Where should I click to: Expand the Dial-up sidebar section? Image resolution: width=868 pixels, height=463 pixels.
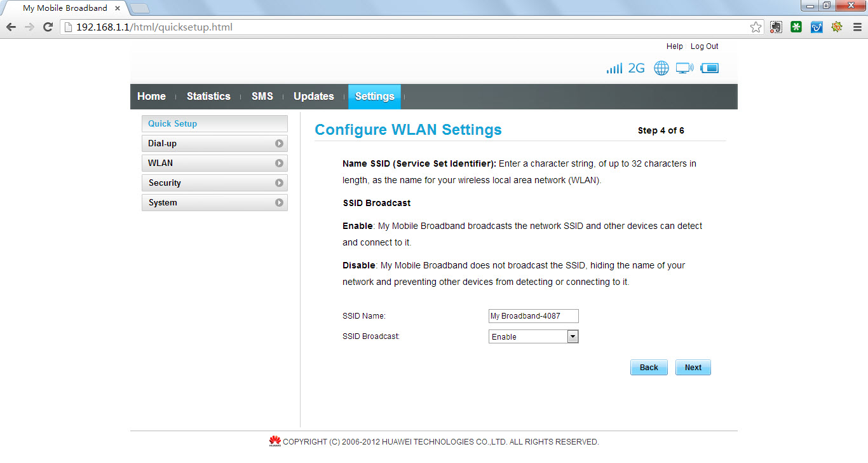click(x=214, y=144)
